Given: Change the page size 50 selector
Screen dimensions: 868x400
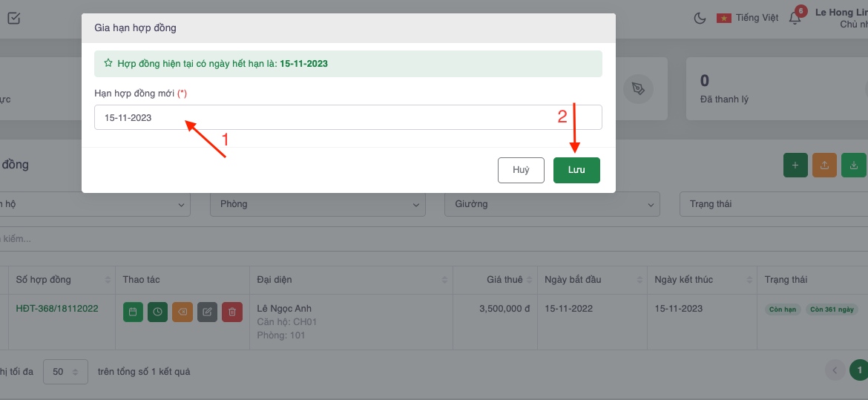Looking at the screenshot, I should 65,372.
